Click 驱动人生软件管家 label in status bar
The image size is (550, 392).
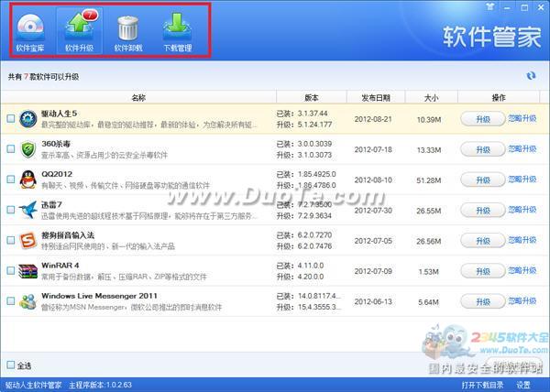34,385
